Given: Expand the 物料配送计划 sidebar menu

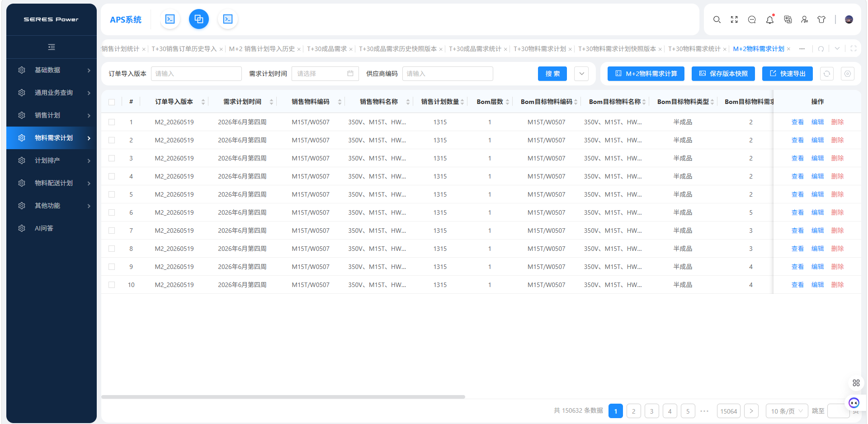Looking at the screenshot, I should point(52,183).
